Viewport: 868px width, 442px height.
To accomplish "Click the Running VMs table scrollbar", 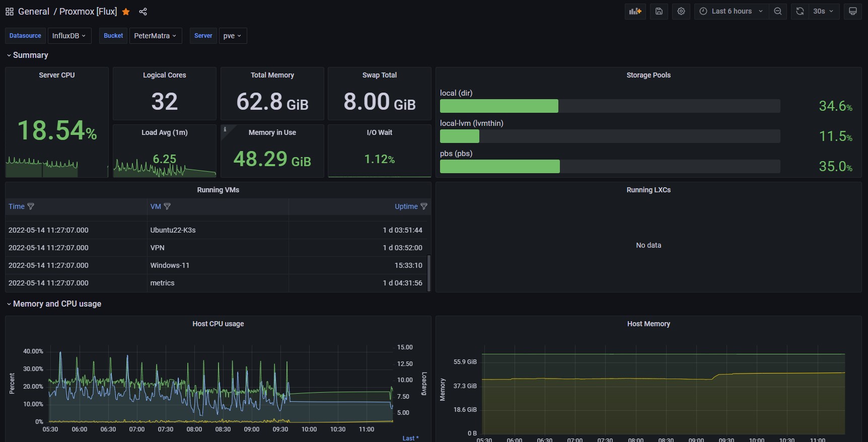I will click(429, 272).
